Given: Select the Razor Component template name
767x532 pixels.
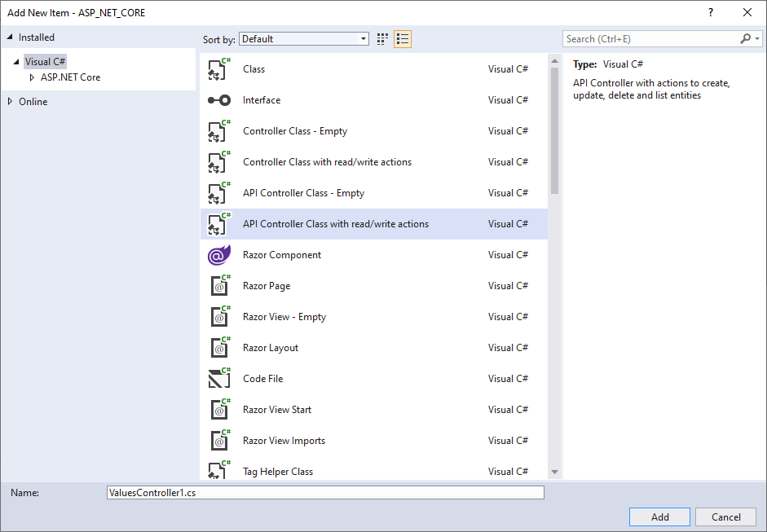Looking at the screenshot, I should [282, 255].
